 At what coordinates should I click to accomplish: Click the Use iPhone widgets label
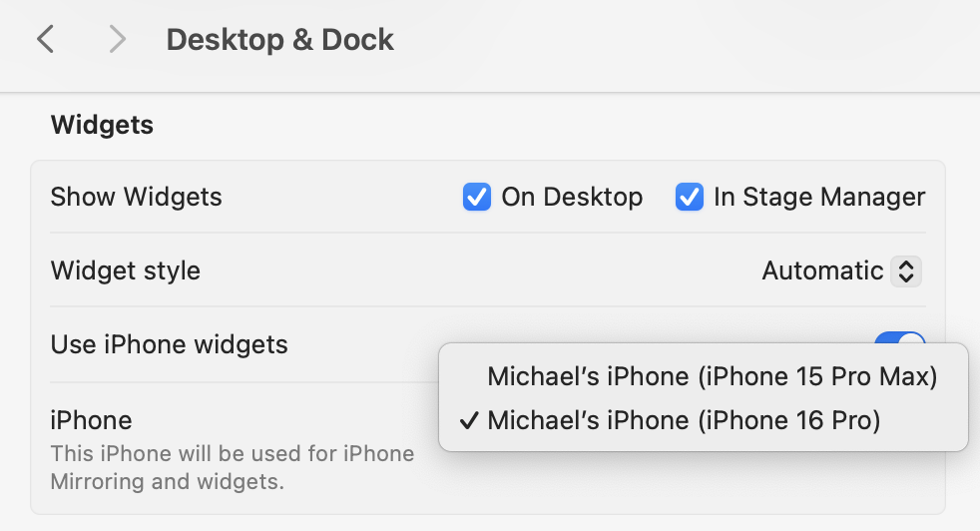coord(169,344)
